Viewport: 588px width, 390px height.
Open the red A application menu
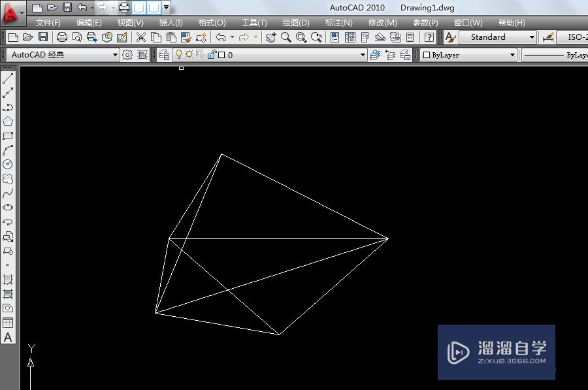pyautogui.click(x=12, y=13)
